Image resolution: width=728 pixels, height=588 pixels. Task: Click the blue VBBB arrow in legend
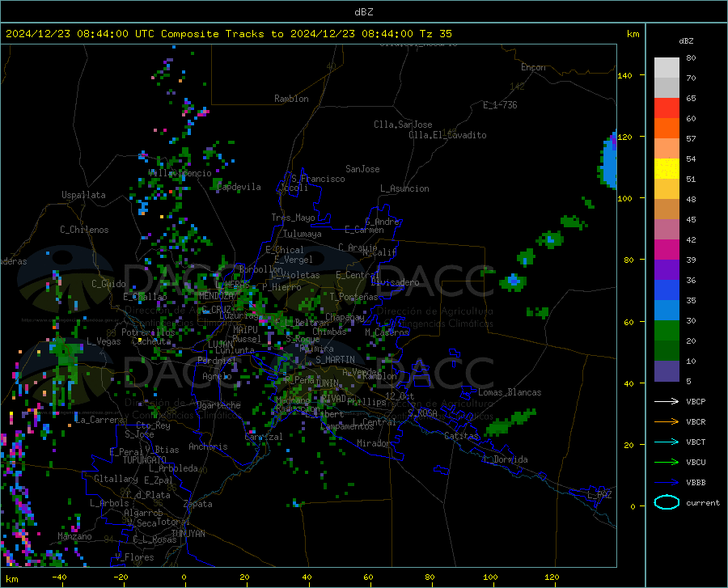coord(667,483)
